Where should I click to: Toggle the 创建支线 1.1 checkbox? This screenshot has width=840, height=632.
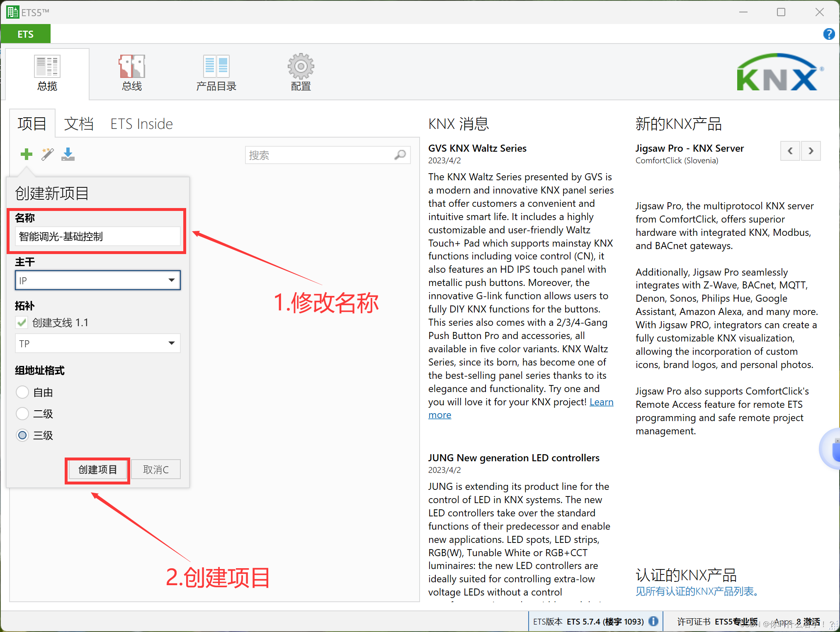tap(22, 322)
